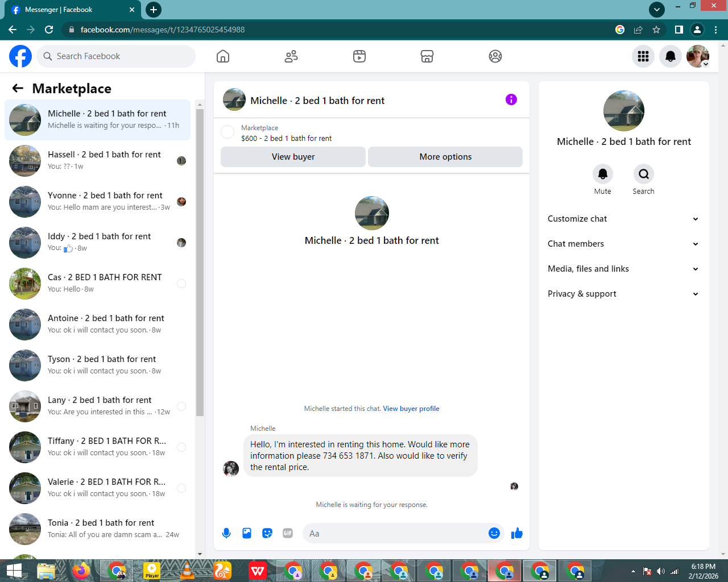The image size is (728, 582).
Task: Open the Tonia conversation
Action: click(97, 529)
